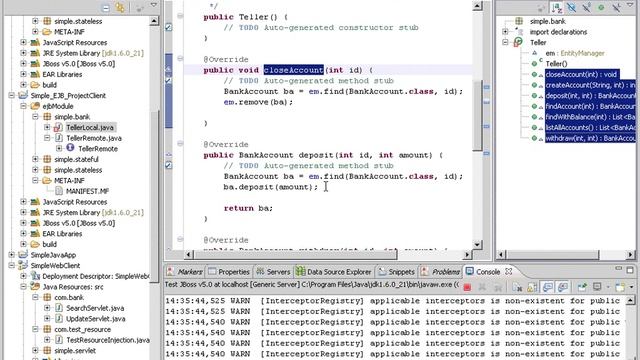Select Teller() constructor in Outline
Viewport: 640px width, 360px height.
[556, 64]
